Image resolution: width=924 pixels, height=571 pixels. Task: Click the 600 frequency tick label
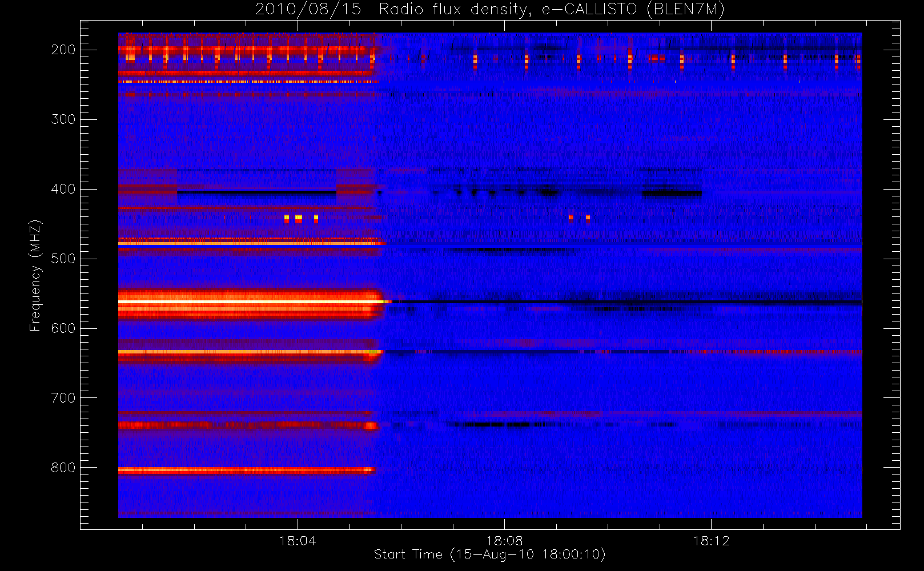pos(63,328)
